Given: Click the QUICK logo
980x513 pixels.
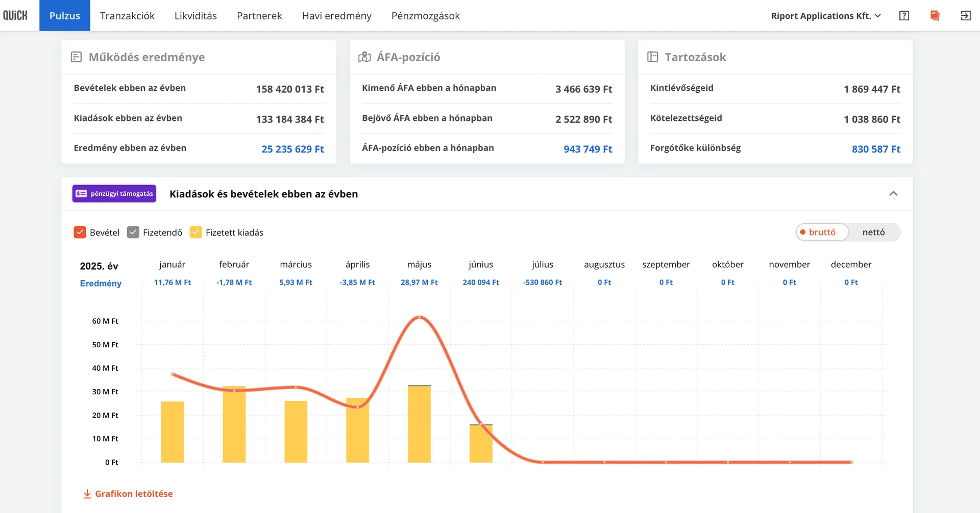Looking at the screenshot, I should click(15, 15).
